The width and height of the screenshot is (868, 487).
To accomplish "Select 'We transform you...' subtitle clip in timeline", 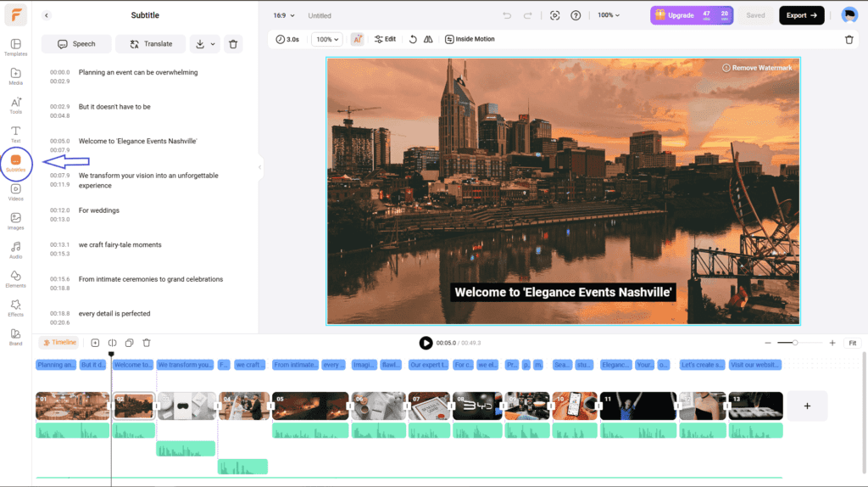I will tap(185, 365).
